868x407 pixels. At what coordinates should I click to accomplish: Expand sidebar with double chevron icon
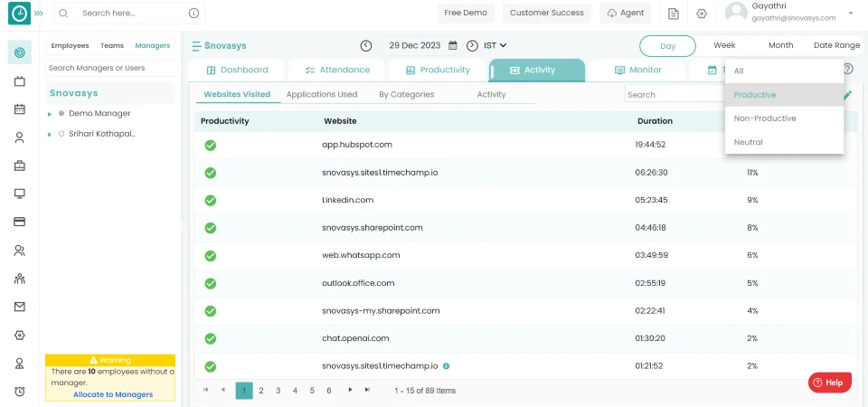click(x=38, y=13)
